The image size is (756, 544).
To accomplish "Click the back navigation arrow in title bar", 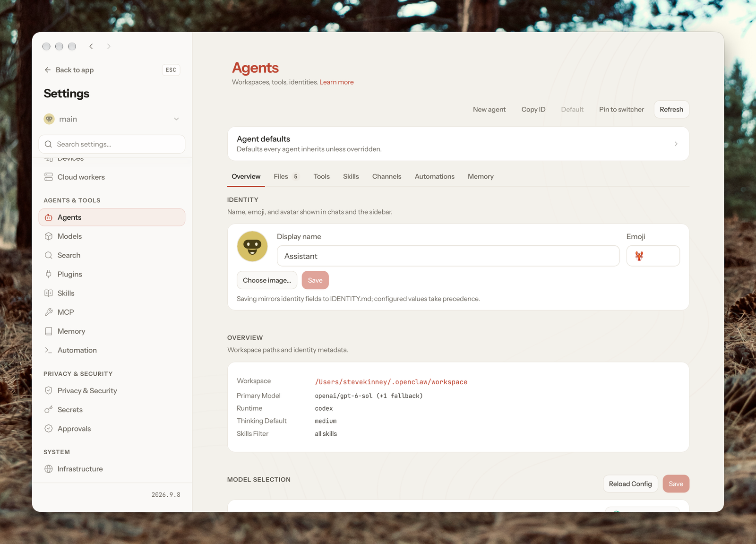I will (91, 46).
